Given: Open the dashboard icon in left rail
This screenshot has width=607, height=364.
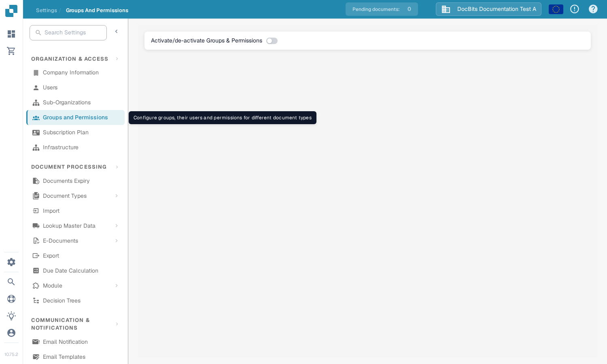Looking at the screenshot, I should [11, 34].
